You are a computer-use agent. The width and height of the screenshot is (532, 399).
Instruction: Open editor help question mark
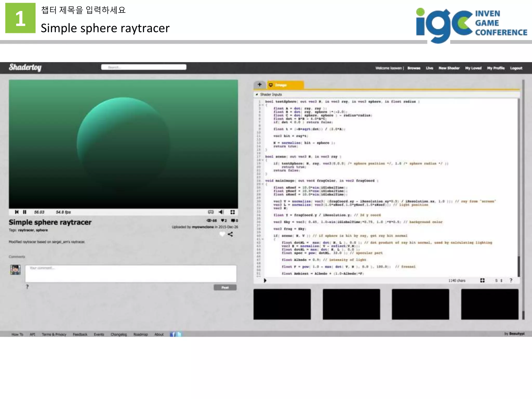click(x=511, y=280)
